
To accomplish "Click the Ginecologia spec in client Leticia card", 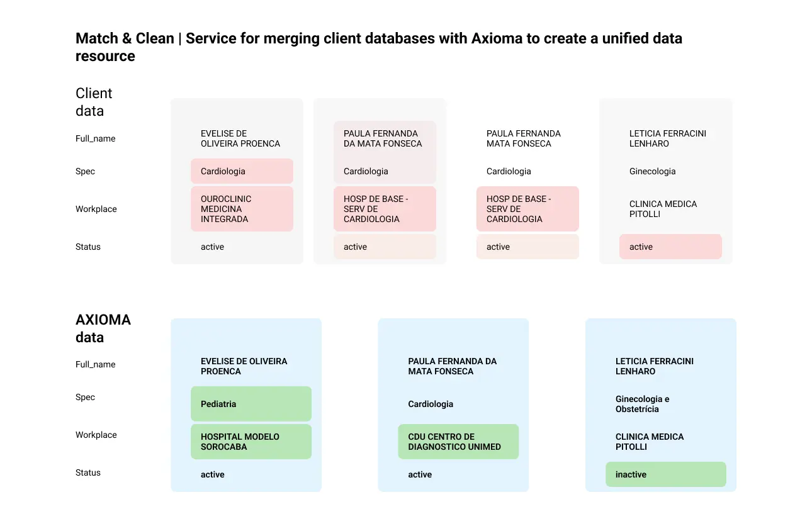I will tap(652, 171).
